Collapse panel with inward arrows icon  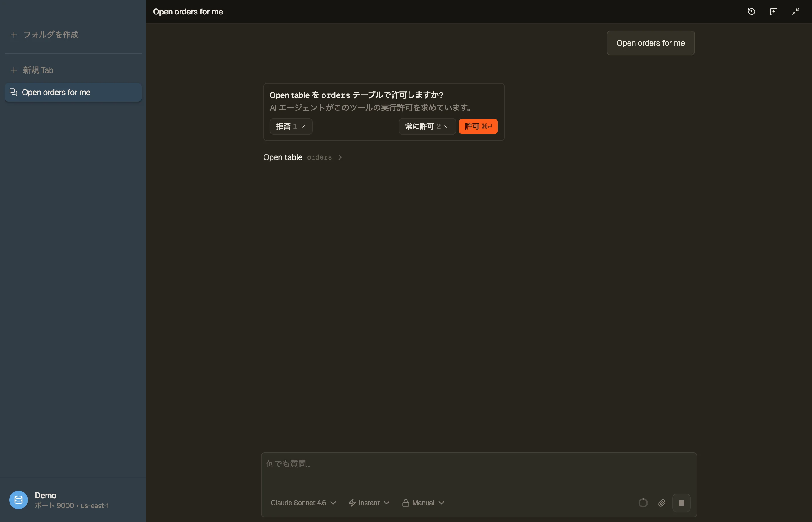pyautogui.click(x=796, y=12)
